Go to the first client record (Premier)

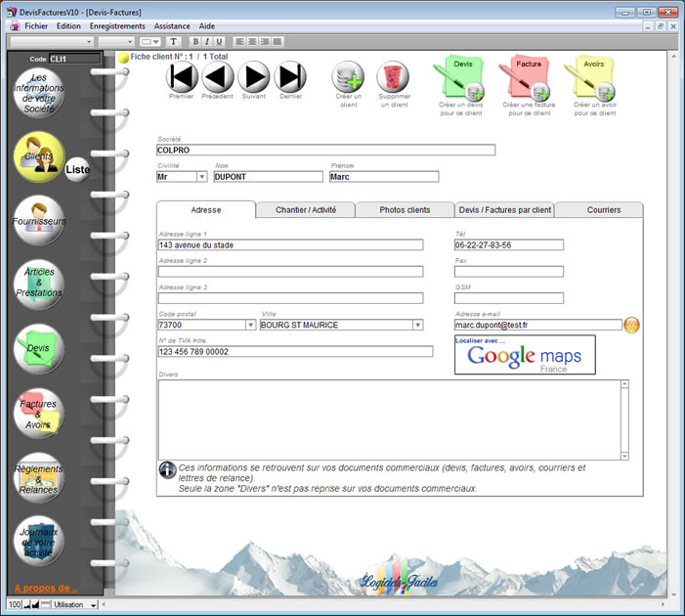[182, 76]
